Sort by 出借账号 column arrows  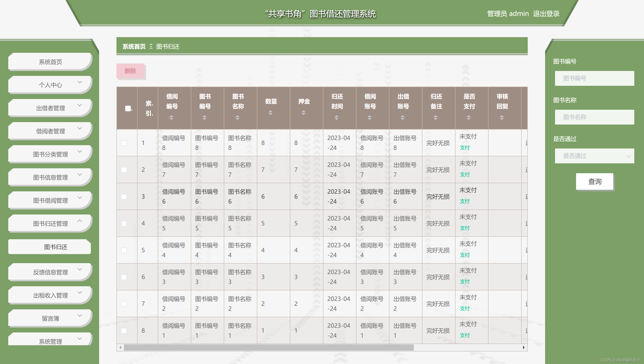(x=403, y=118)
